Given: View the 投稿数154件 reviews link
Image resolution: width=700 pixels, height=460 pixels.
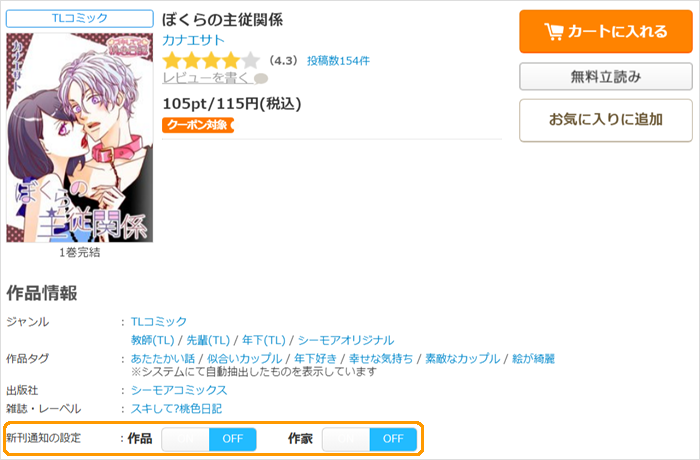Looking at the screenshot, I should click(x=338, y=61).
